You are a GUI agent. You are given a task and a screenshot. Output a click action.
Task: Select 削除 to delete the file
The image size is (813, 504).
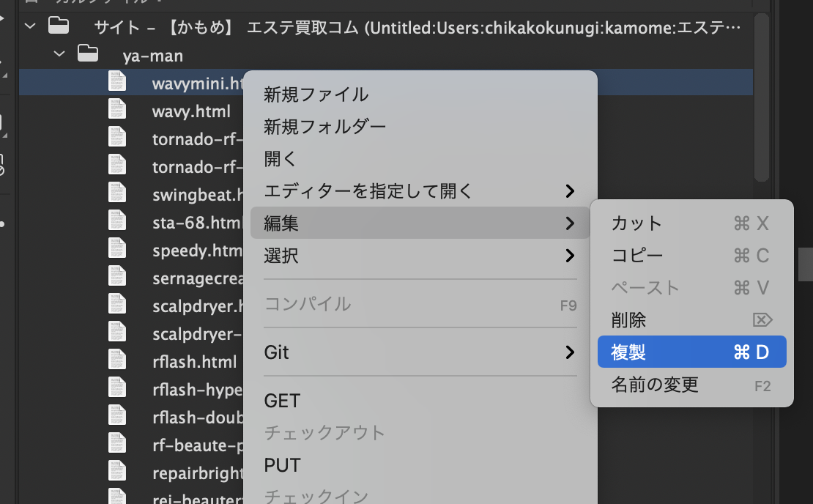(628, 320)
